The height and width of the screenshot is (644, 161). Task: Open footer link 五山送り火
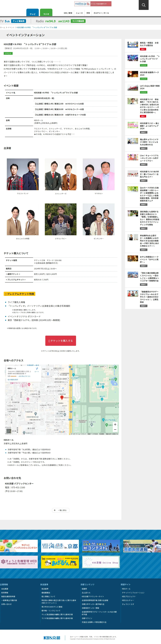pyautogui.click(x=86, y=592)
